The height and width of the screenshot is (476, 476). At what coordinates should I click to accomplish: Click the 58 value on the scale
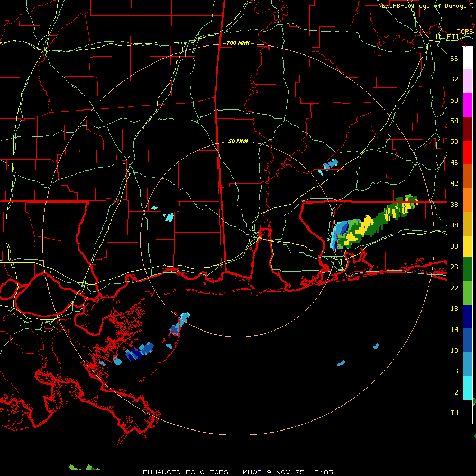coord(454,100)
